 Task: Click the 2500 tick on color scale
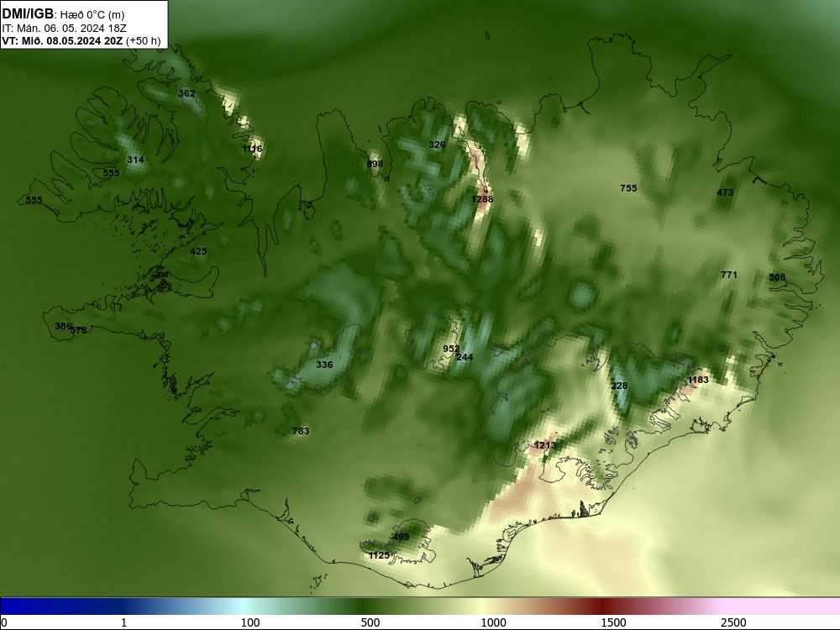coord(733,622)
